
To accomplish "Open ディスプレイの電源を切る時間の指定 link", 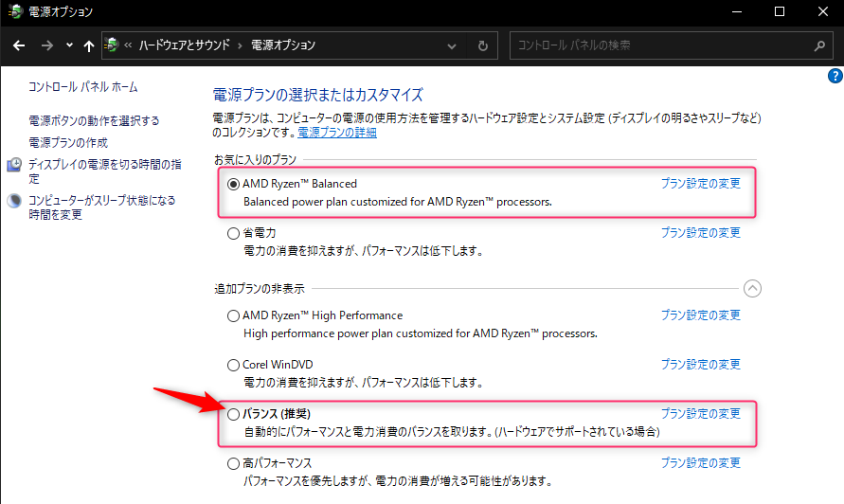I will pos(105,171).
